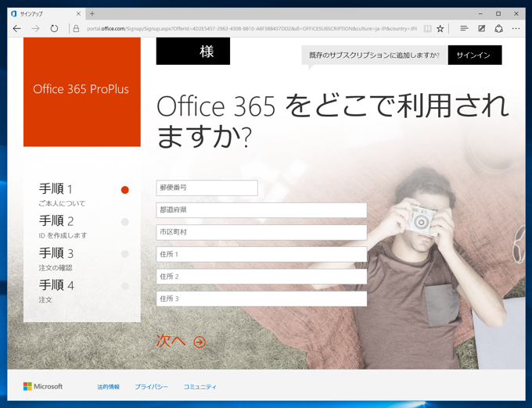Click the 住所 3 input field
The image size is (532, 408).
261,299
